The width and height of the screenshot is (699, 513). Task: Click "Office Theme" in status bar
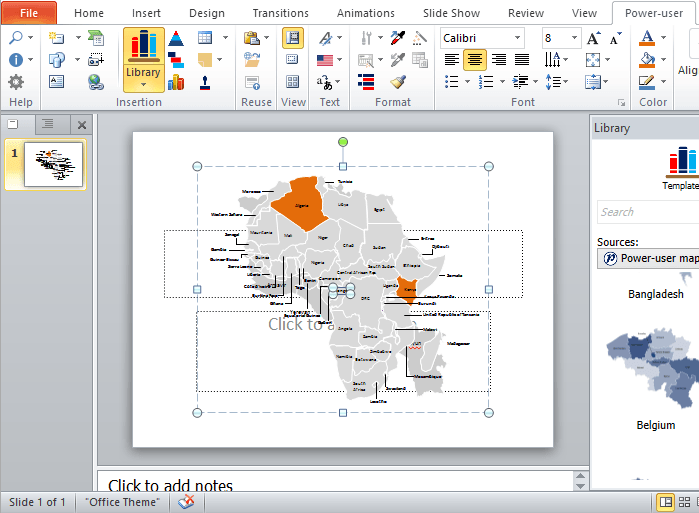(123, 502)
